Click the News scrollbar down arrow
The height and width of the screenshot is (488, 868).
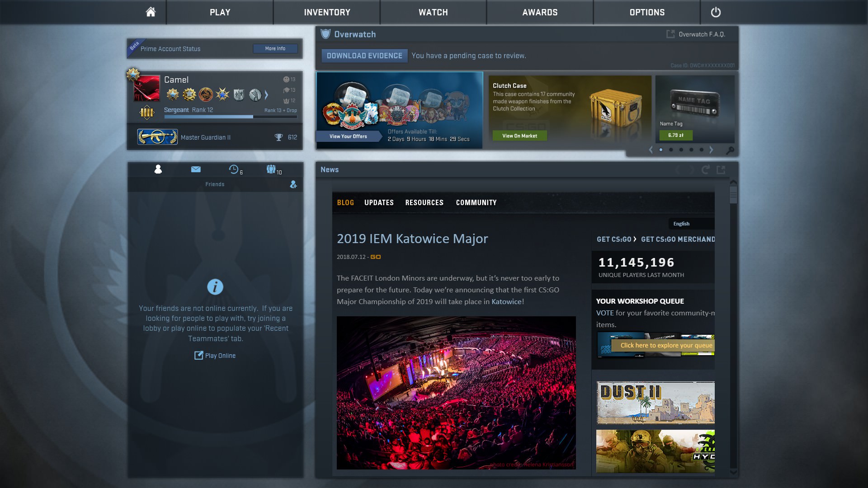[x=733, y=472]
